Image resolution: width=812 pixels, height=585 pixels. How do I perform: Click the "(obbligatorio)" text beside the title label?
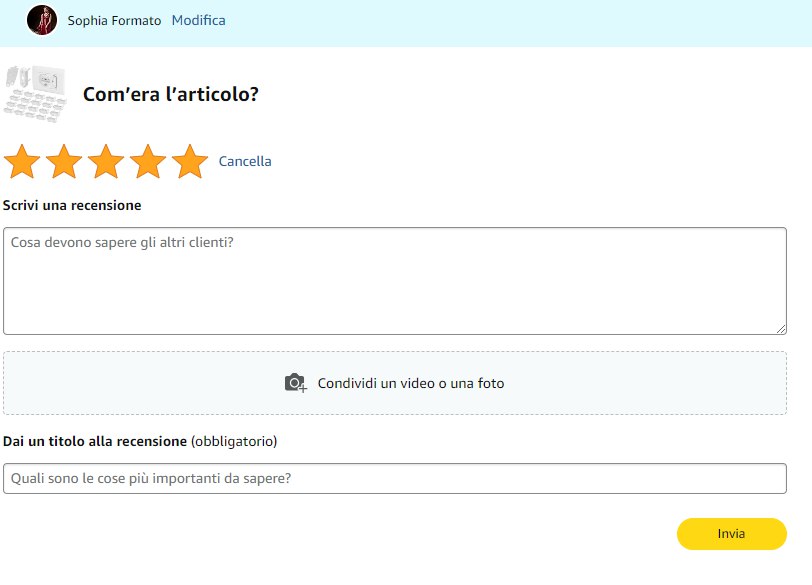(234, 441)
